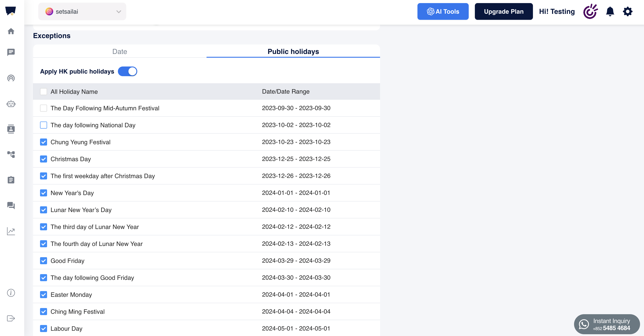Open the chatbot robot sidebar icon
This screenshot has height=336, width=644.
(11, 103)
